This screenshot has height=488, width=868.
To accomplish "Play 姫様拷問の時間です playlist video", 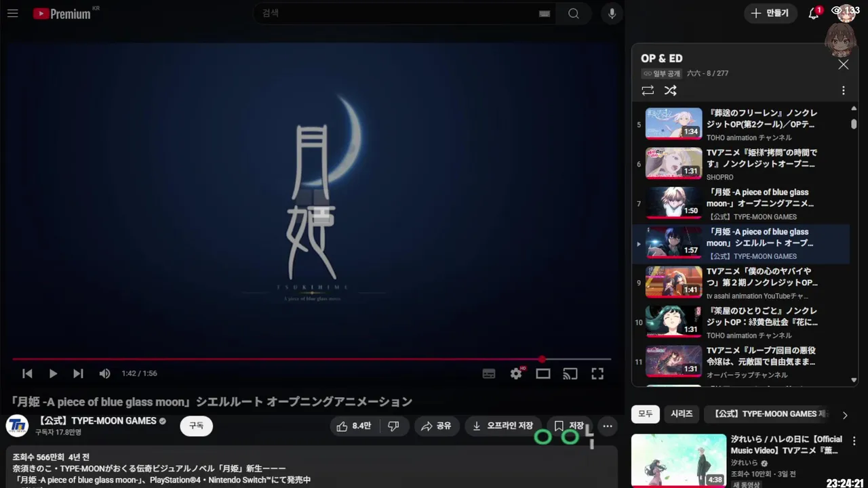I will click(x=741, y=163).
